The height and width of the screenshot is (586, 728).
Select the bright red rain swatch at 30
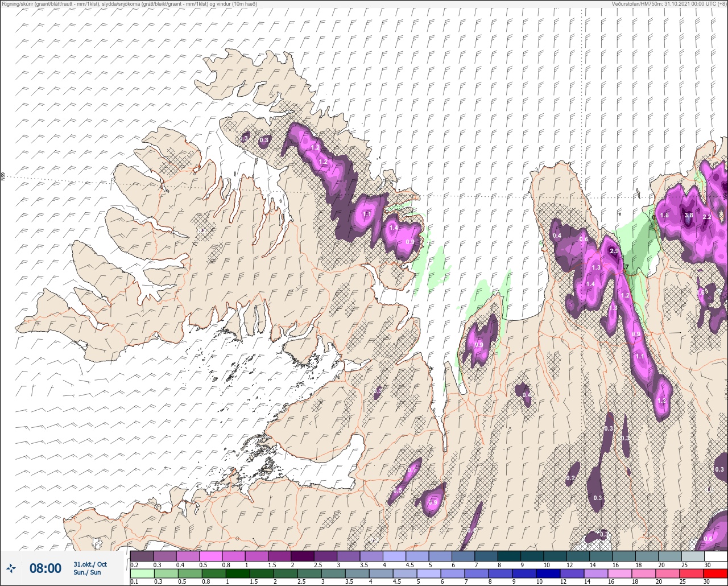[x=715, y=573]
